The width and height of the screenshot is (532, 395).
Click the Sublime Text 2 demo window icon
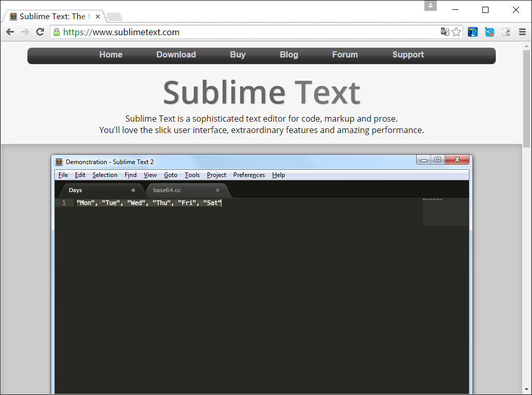(x=59, y=162)
